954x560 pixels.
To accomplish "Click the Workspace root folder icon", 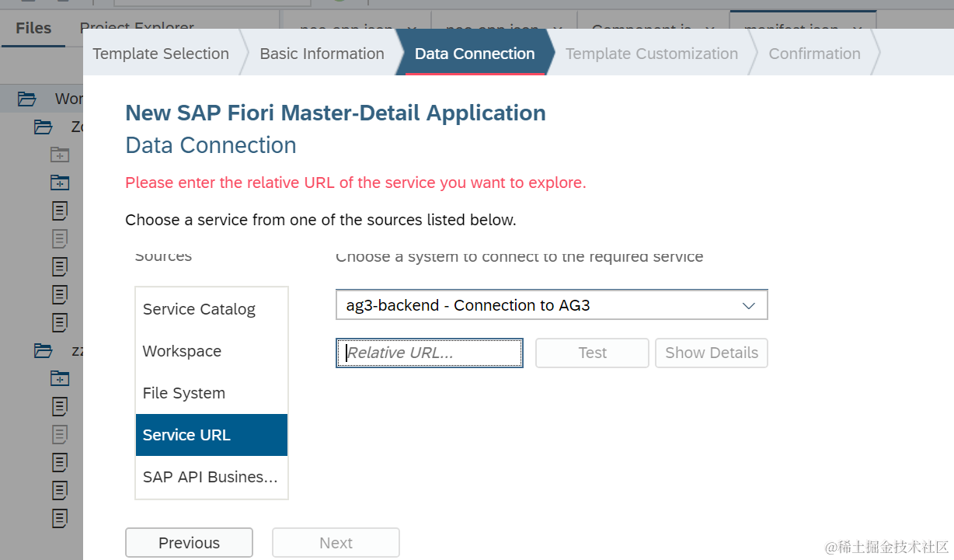I will point(27,99).
